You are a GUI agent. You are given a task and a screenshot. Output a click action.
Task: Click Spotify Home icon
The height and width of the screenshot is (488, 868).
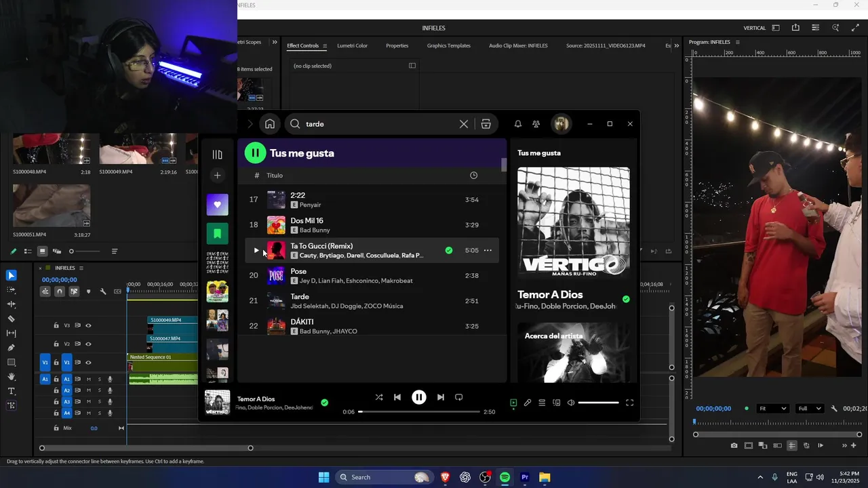click(x=270, y=124)
